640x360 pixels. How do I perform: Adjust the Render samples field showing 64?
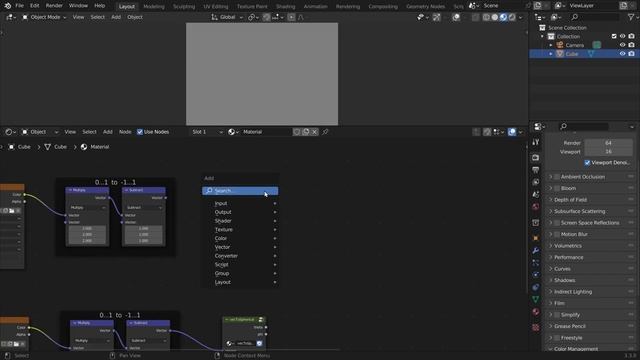[609, 143]
